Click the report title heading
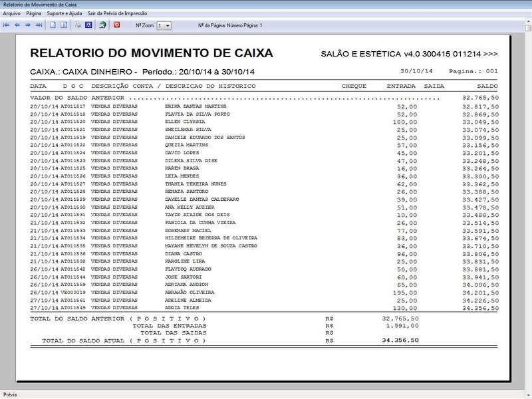The image size is (532, 399). pyautogui.click(x=152, y=53)
